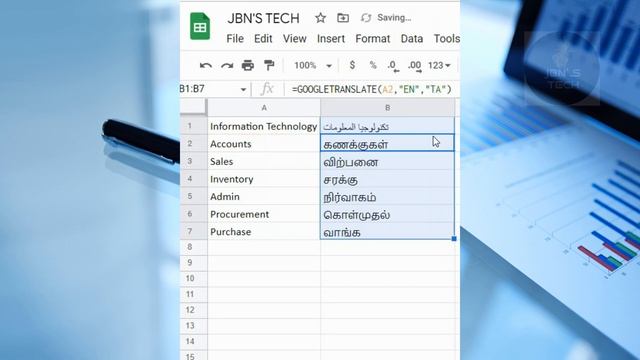This screenshot has height=360, width=640.
Task: Select cell Information Technology
Action: click(x=264, y=126)
